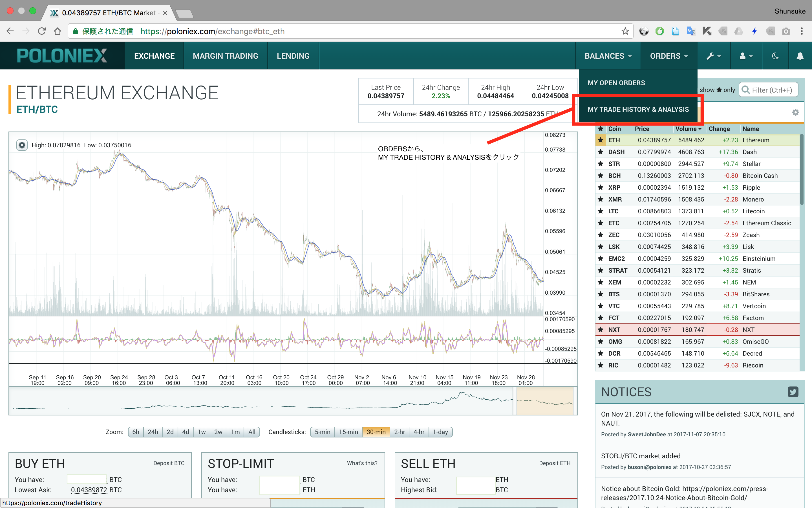Sort markets by Name column
The image size is (812, 508).
(x=751, y=129)
